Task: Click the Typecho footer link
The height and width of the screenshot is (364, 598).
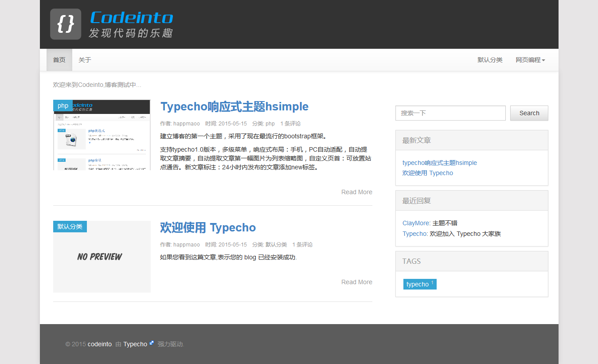Action: 135,344
